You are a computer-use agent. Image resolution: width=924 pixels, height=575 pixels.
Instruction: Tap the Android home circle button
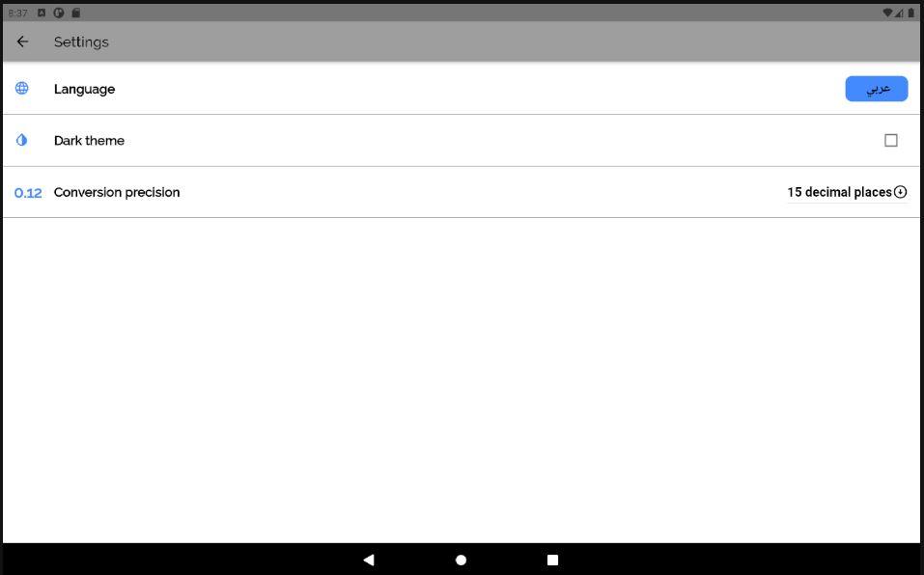(x=461, y=560)
